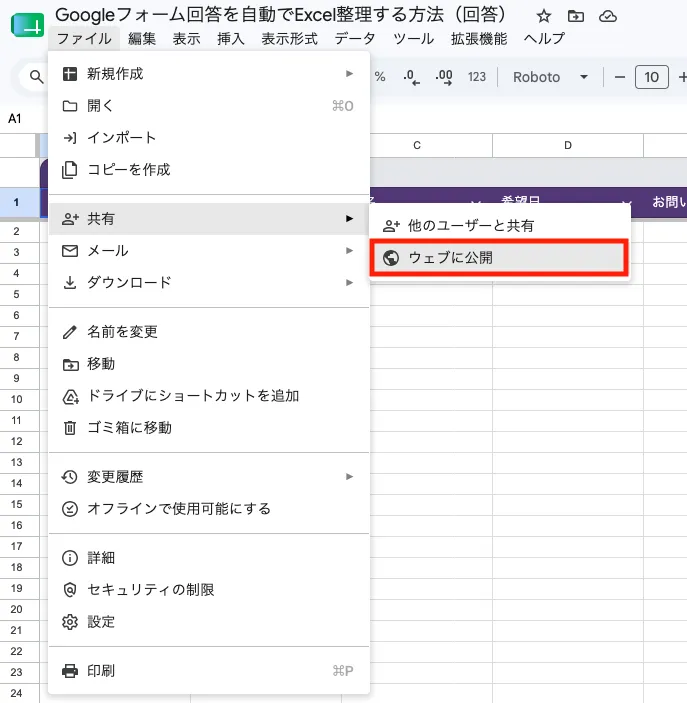The height and width of the screenshot is (703, 687).
Task: Decrease font size with the minus button
Action: pos(620,77)
